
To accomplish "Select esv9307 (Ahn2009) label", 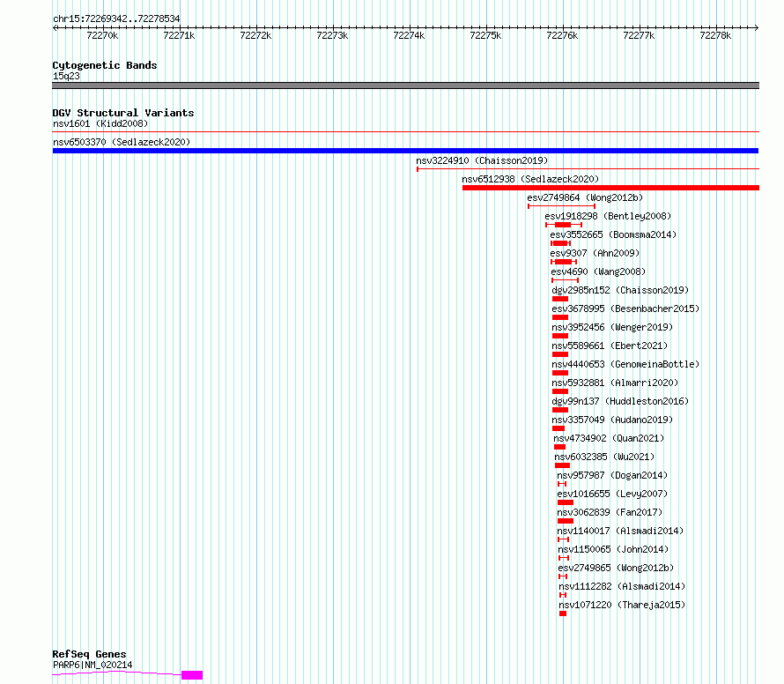I will tap(595, 253).
